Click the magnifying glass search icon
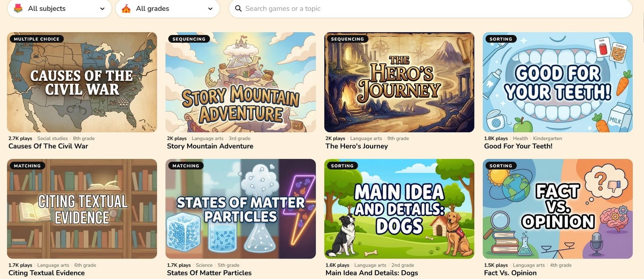 click(x=238, y=8)
